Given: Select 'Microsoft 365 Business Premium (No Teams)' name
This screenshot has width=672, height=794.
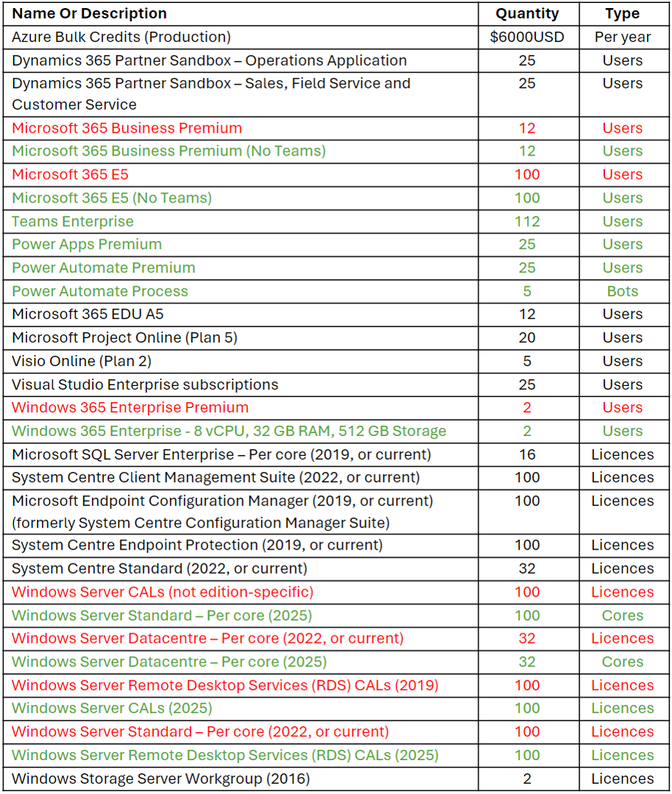Looking at the screenshot, I should pyautogui.click(x=169, y=151).
